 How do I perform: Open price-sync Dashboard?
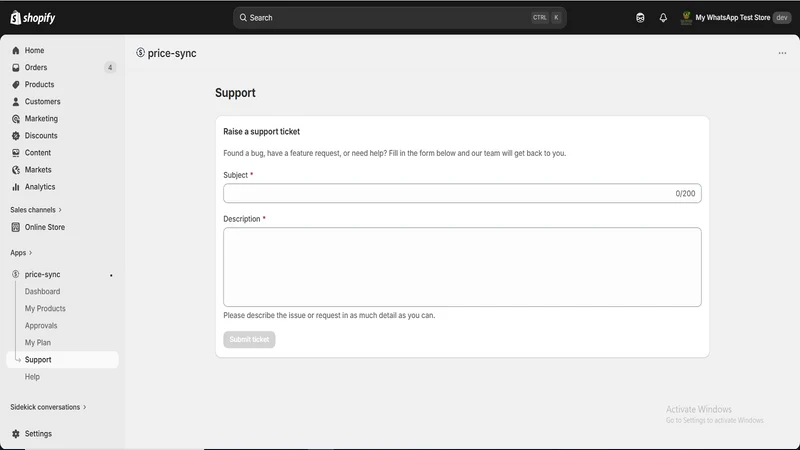[x=42, y=291]
